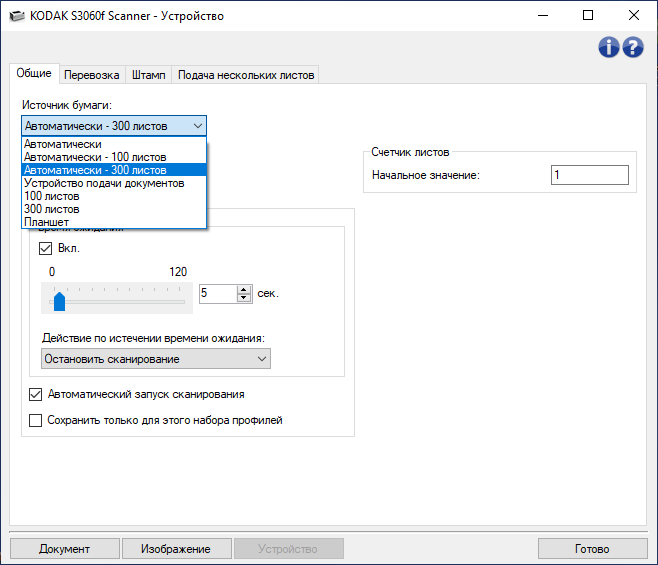The image size is (658, 565).
Task: Select highlighted Автоматически - 300 листов list item
Action: click(114, 170)
